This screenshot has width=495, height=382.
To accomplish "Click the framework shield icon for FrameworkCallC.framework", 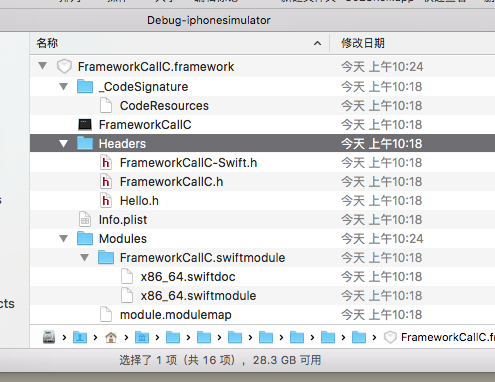I will pyautogui.click(x=64, y=67).
